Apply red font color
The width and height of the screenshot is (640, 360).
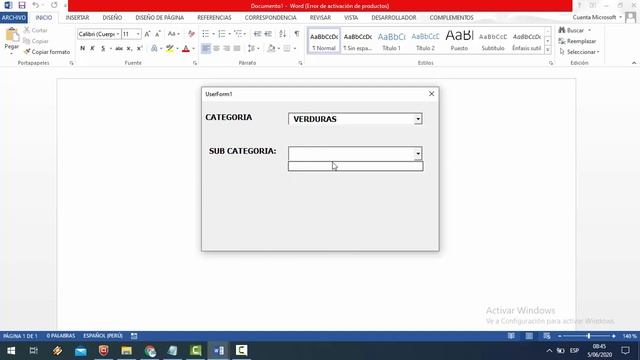[x=186, y=49]
